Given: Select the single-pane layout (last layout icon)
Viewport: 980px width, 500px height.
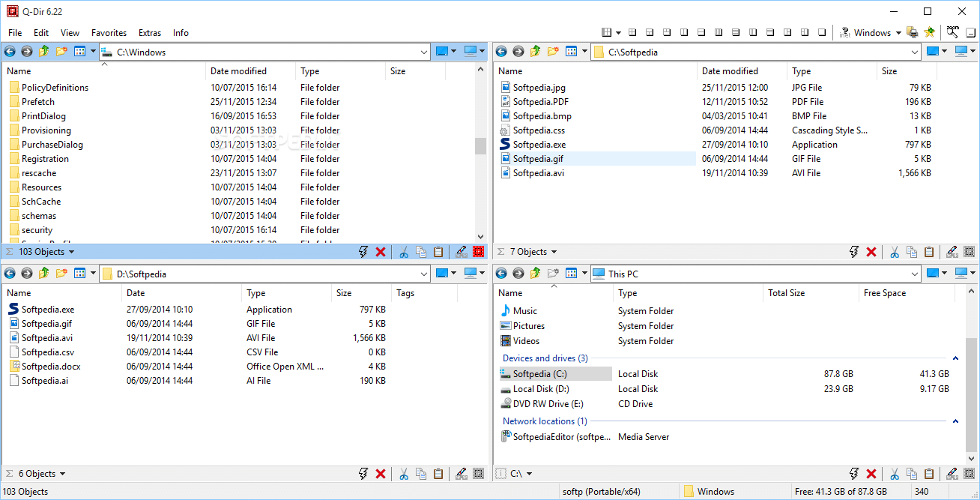Looking at the screenshot, I should 822,32.
